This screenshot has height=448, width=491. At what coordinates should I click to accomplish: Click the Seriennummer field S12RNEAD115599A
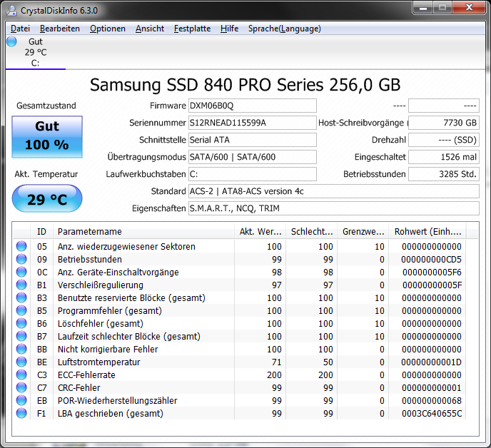[x=253, y=123]
